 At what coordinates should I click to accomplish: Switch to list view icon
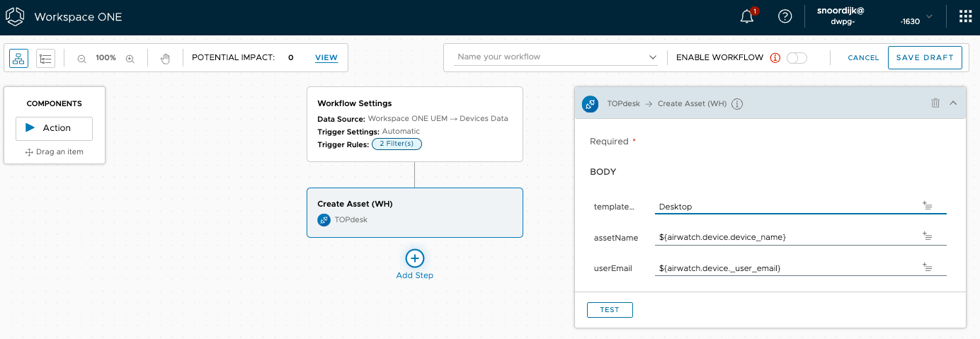(45, 58)
